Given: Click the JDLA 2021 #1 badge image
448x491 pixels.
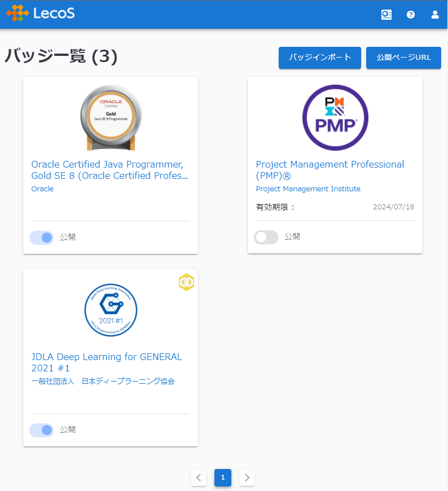Looking at the screenshot, I should coord(111,310).
